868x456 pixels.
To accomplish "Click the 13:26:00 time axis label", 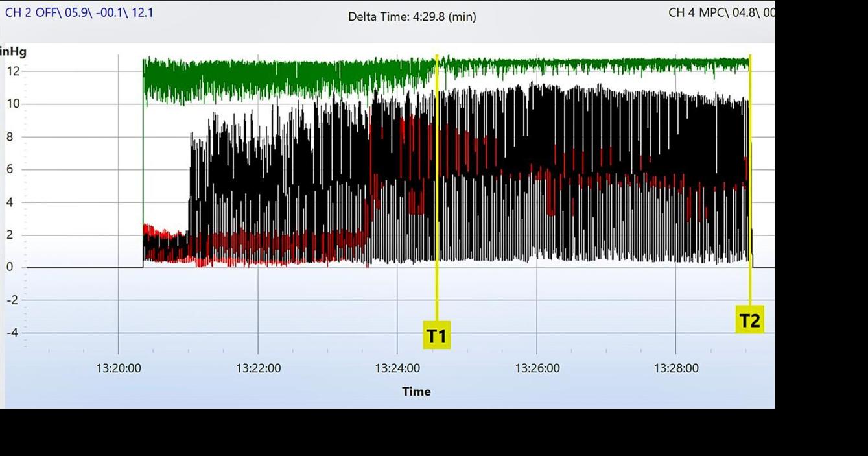I will 537,368.
